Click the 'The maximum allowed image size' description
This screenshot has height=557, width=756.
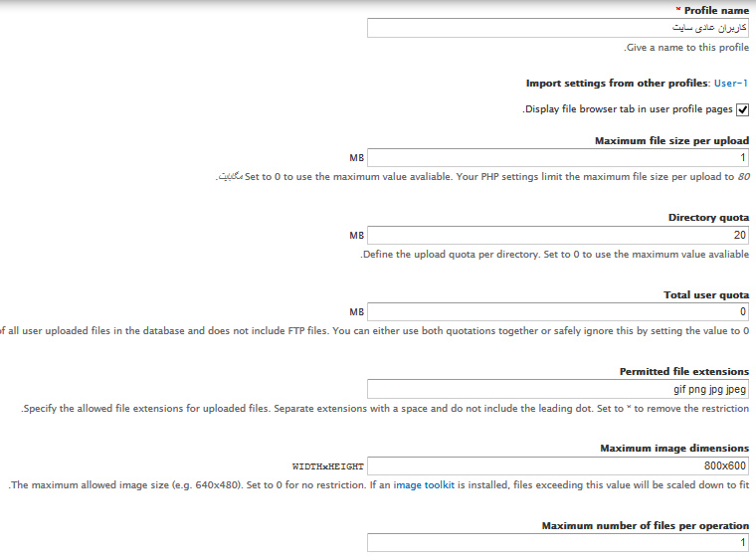[x=378, y=485]
